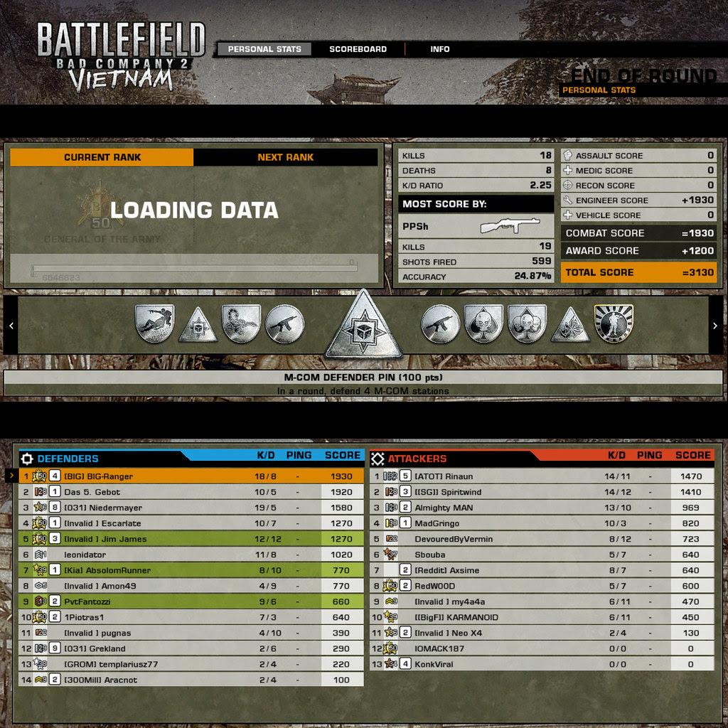Viewport: 728px width, 728px height.
Task: Select the leaf triangle pin
Action: point(571,324)
